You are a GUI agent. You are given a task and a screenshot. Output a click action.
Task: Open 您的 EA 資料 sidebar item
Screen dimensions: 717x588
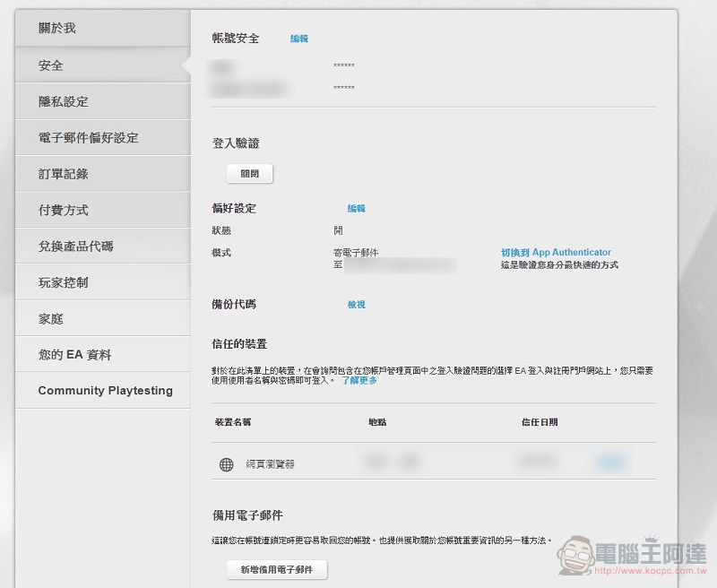tap(103, 354)
